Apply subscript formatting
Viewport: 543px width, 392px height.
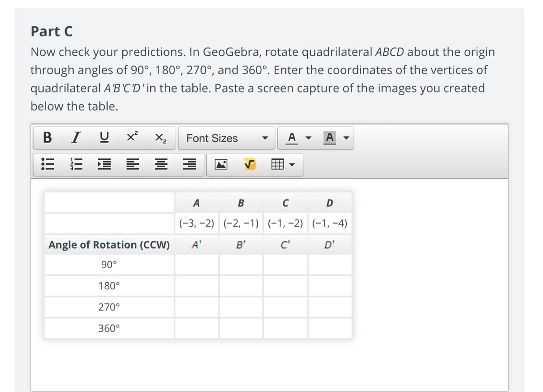[x=160, y=138]
